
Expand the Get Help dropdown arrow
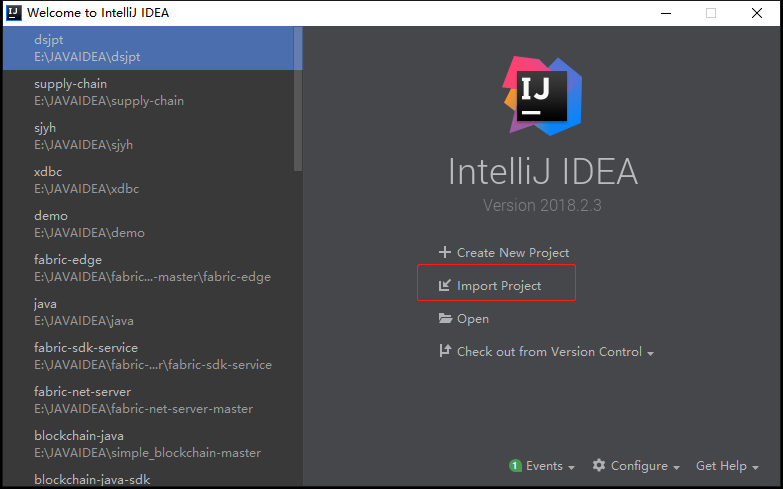click(755, 468)
